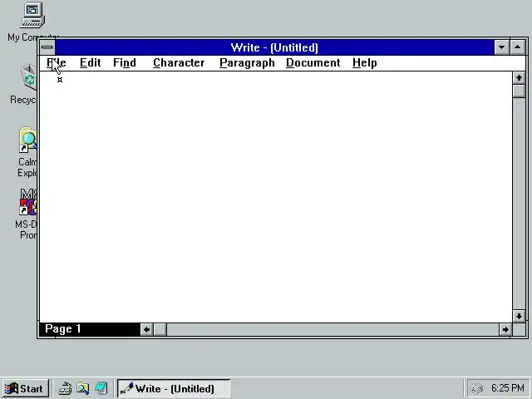Click the Start button on the taskbar
Screen dimensions: 532x399
[x=26, y=388]
